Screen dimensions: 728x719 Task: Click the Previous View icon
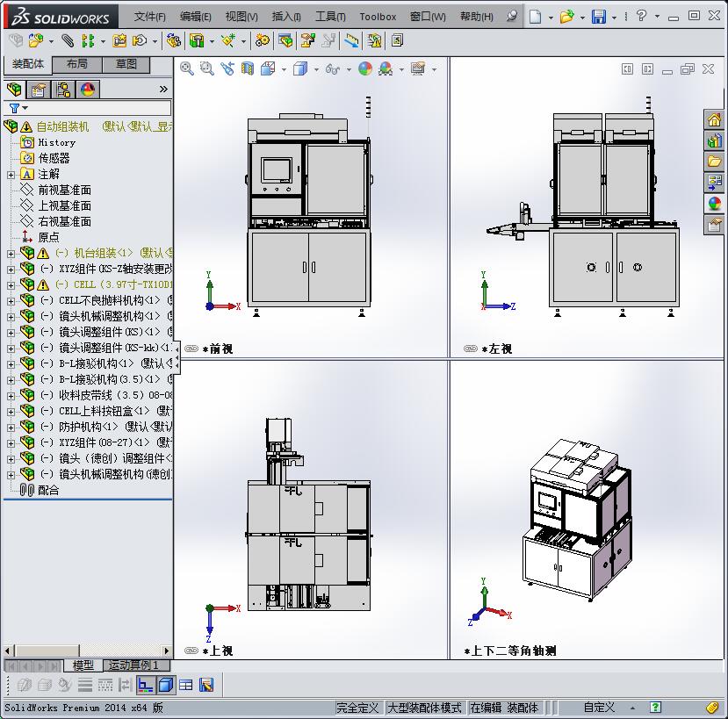coord(227,69)
